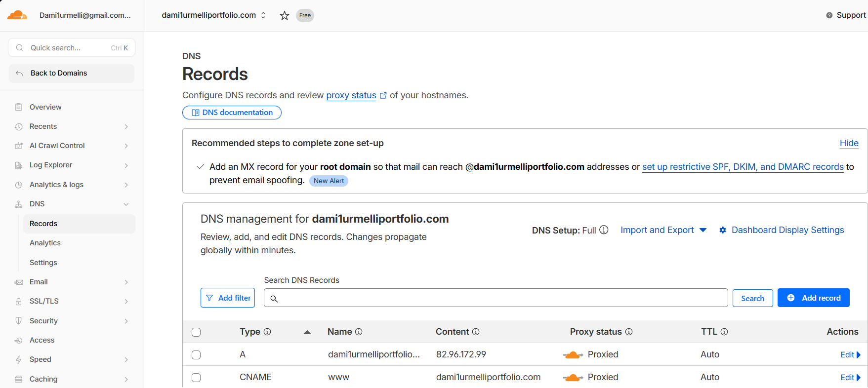Click the Log Explorer icon
868x388 pixels.
(19, 165)
